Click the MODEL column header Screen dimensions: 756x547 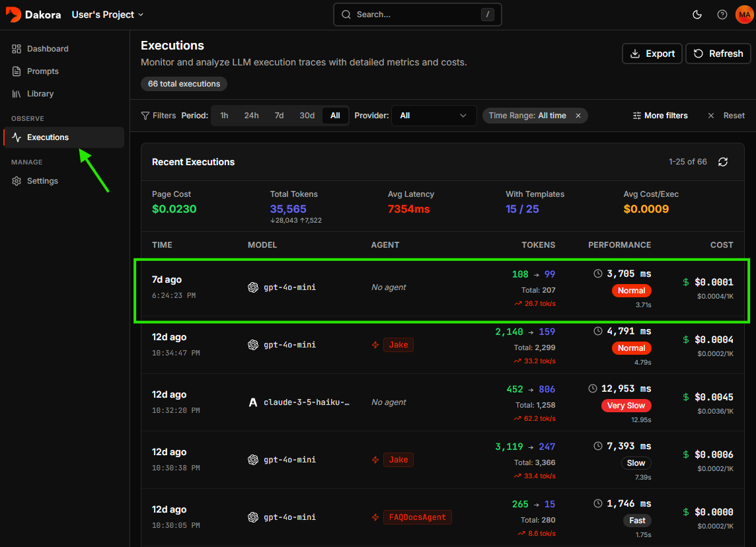pyautogui.click(x=262, y=245)
